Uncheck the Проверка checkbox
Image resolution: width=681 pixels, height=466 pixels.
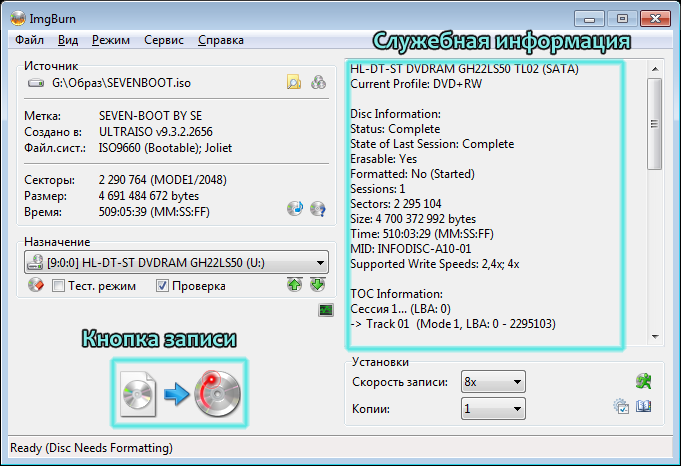point(162,286)
